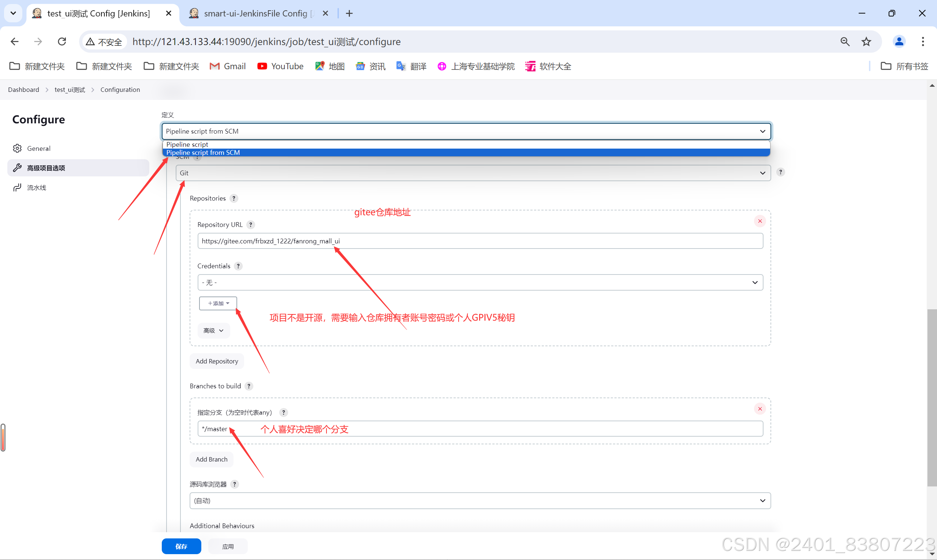Screen dimensions: 937x560
Task: Reload the page with the refresh icon
Action: [x=61, y=41]
